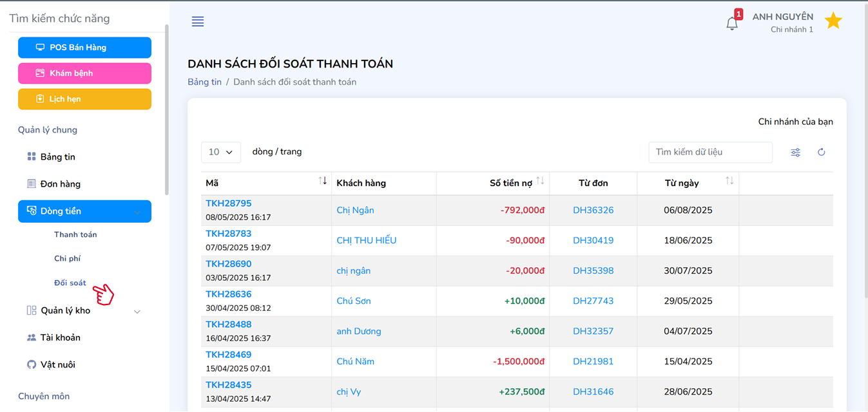Open the Lịch hẹn button

point(84,99)
